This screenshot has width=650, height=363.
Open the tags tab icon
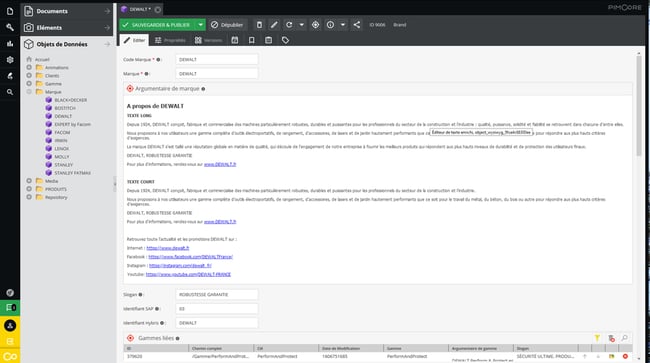point(285,40)
